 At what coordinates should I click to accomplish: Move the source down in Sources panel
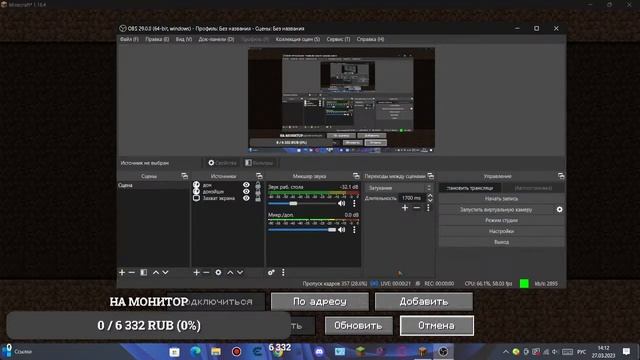(x=240, y=272)
